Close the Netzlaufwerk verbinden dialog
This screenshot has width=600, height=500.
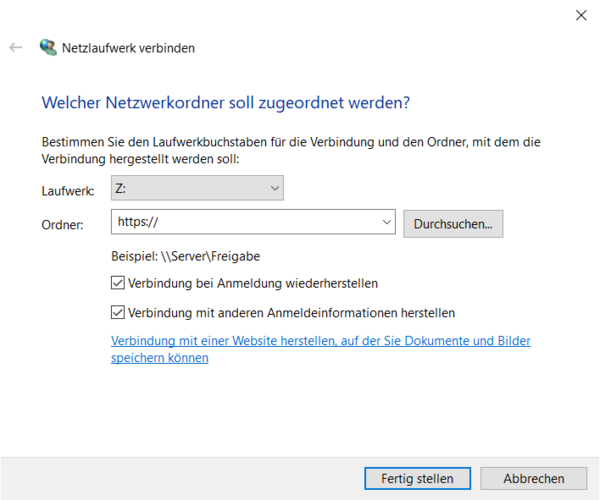point(581,15)
